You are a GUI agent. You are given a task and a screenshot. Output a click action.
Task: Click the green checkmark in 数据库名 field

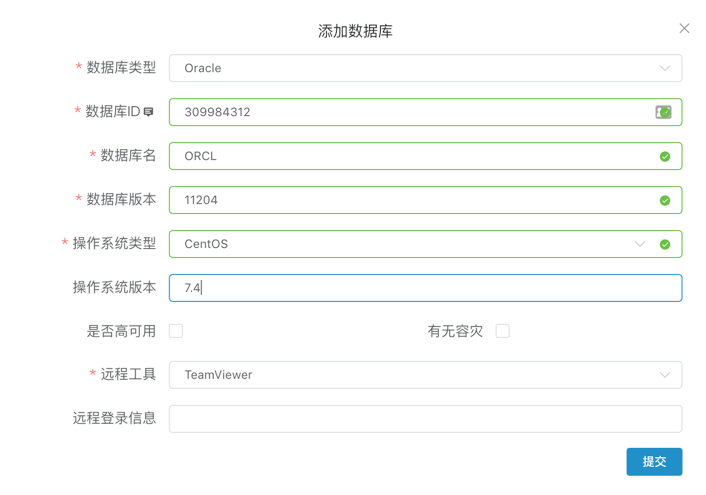tap(665, 156)
